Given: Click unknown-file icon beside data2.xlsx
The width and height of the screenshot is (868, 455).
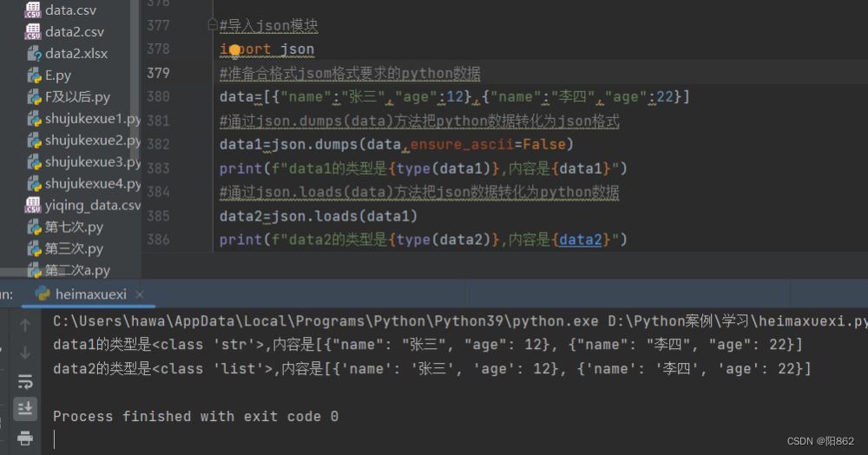Looking at the screenshot, I should click(x=35, y=53).
